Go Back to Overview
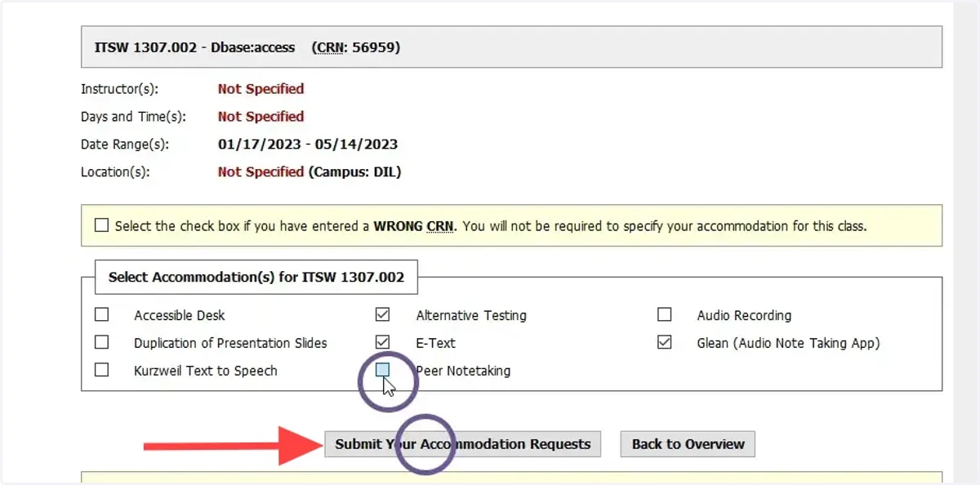Viewport: 980px width, 485px height. pos(688,444)
